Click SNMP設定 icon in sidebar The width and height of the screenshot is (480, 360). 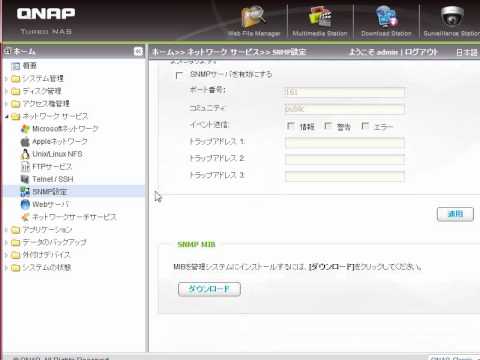pos(25,192)
